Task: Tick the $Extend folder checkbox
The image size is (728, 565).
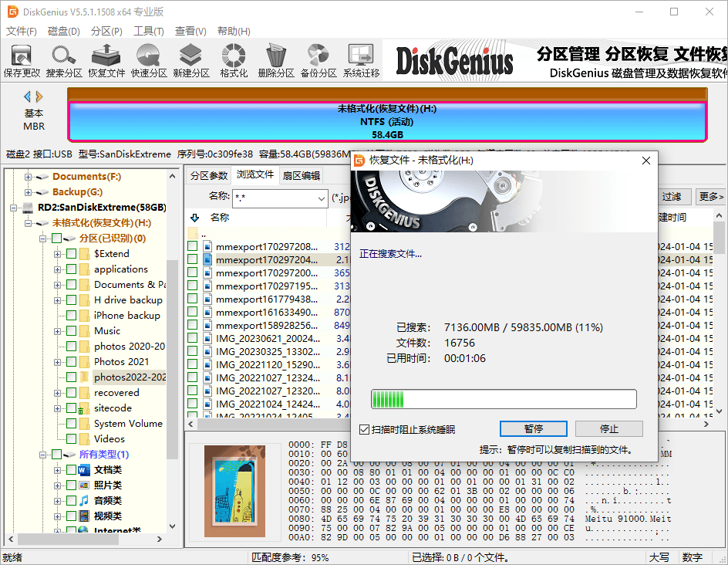Action: (x=72, y=254)
